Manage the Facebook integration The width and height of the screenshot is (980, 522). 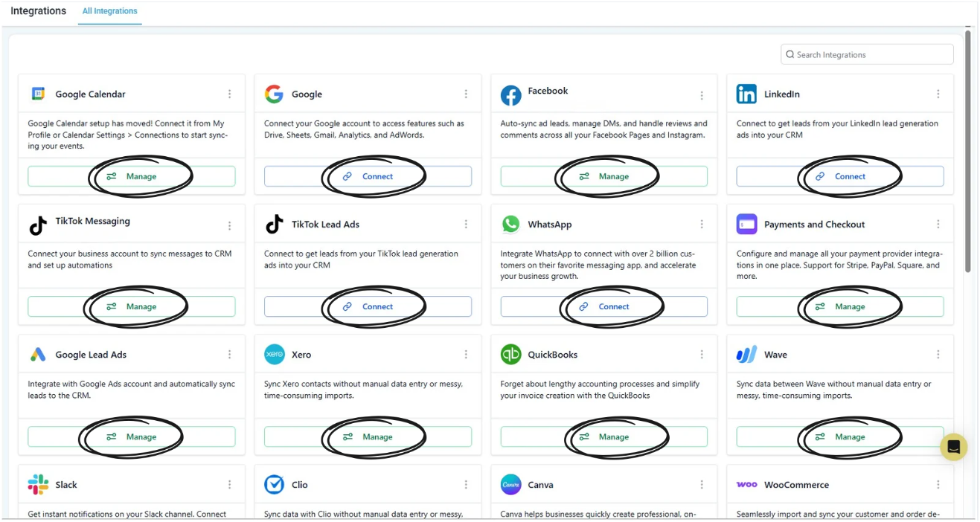point(604,176)
